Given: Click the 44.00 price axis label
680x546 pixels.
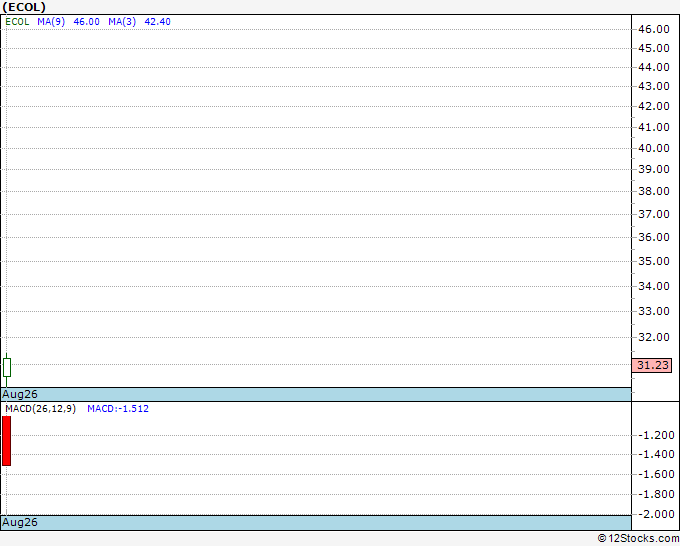Looking at the screenshot, I should coord(654,67).
